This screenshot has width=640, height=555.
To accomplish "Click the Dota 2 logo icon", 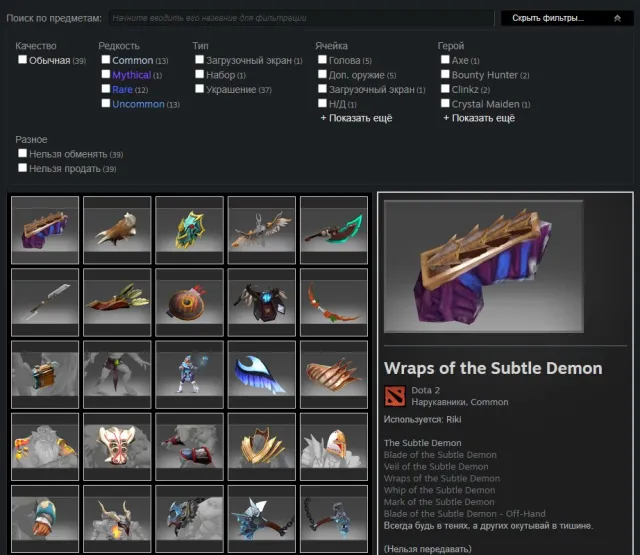I will pos(395,396).
